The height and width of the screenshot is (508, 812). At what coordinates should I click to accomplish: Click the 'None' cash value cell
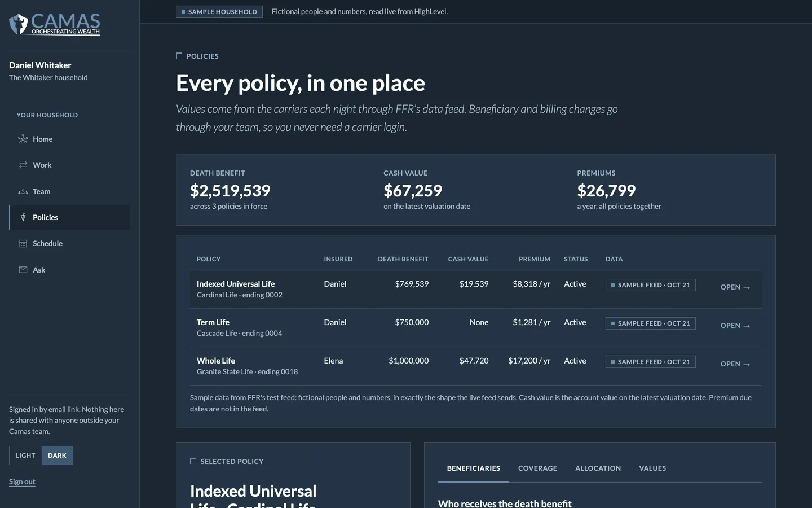tap(479, 322)
